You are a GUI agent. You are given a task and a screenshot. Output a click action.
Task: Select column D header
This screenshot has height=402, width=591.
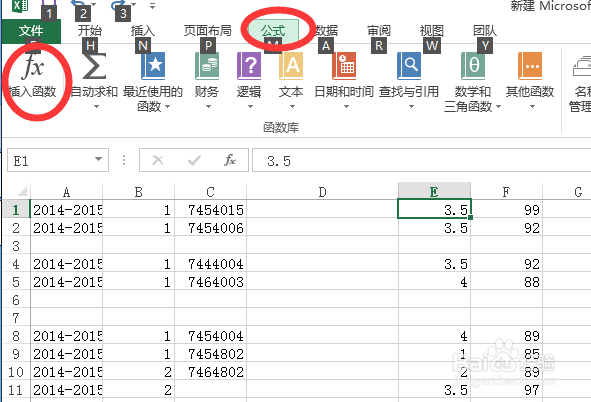(322, 192)
